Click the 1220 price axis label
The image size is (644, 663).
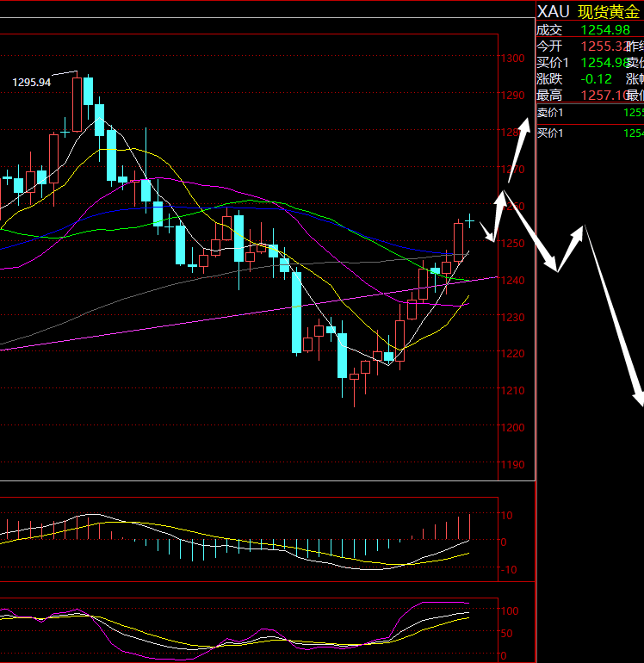tap(513, 354)
